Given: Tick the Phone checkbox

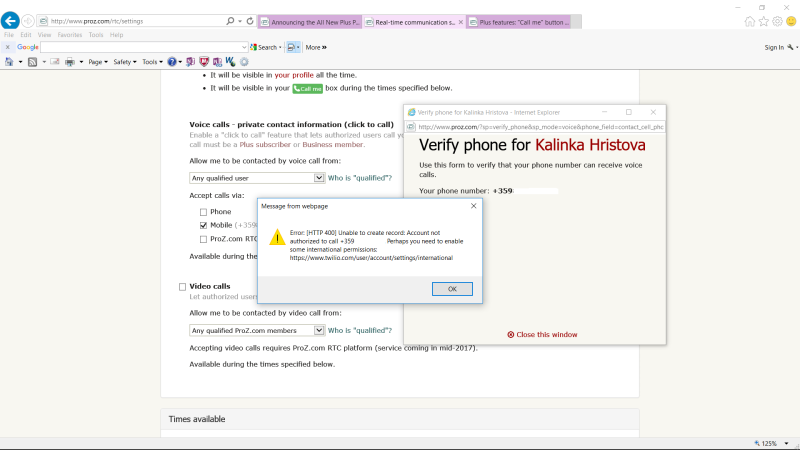Looking at the screenshot, I should click(204, 212).
